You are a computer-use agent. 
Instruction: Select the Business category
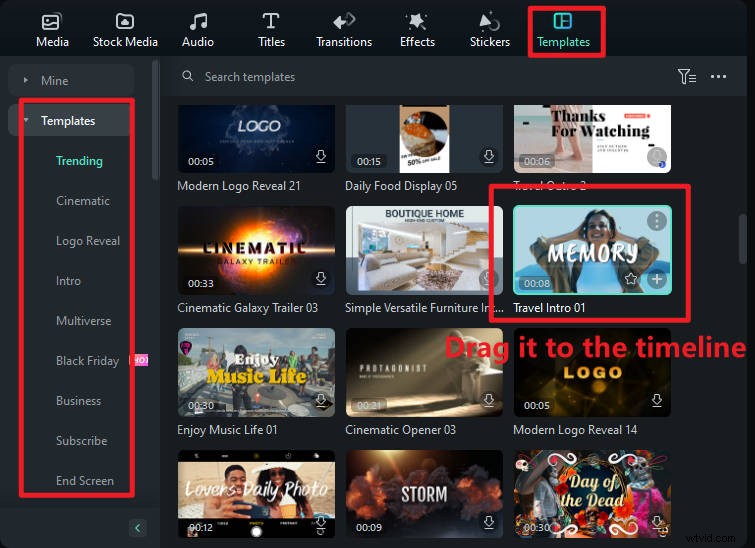coord(78,401)
